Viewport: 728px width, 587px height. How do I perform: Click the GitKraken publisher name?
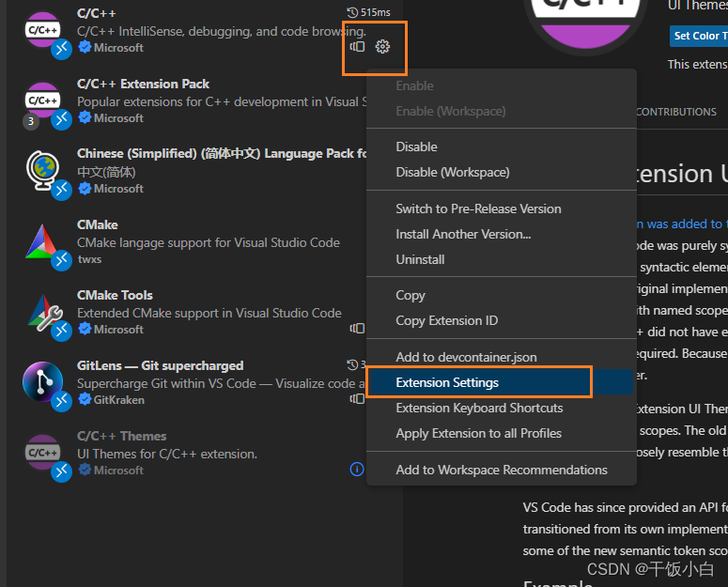[x=119, y=400]
